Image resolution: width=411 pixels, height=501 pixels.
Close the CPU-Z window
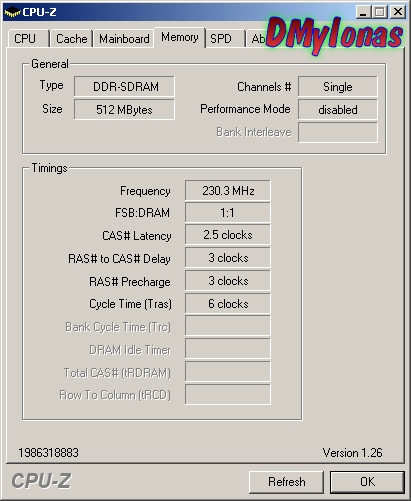pos(398,12)
